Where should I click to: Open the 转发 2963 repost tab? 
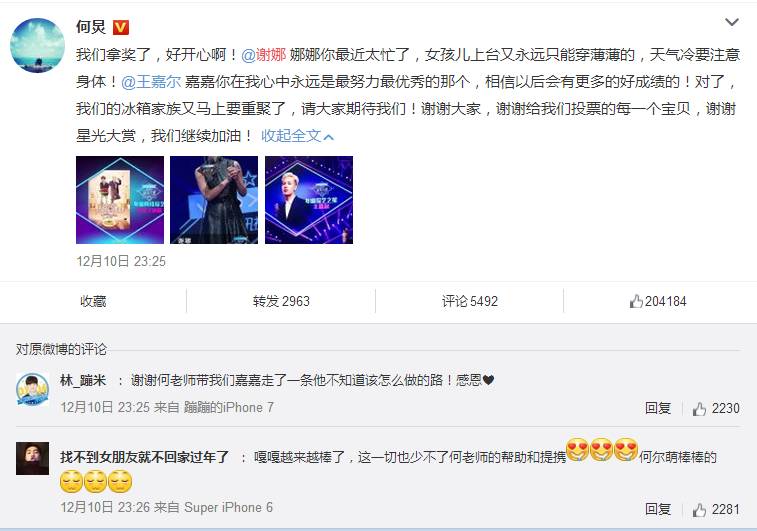(281, 301)
